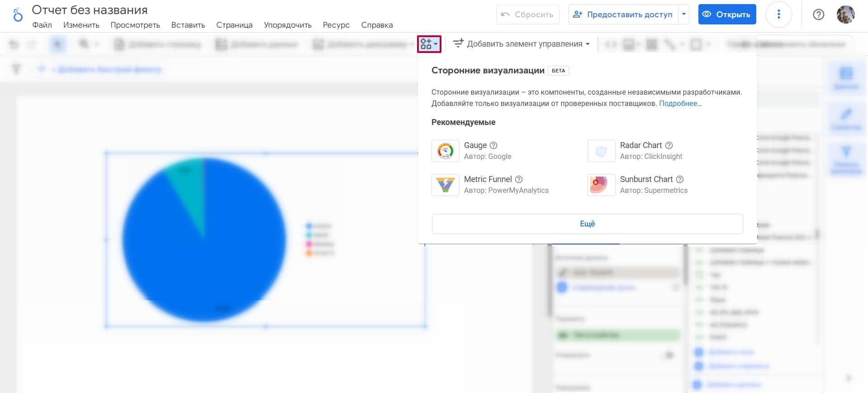The image size is (868, 393).
Task: Click the Radar Chart help icon
Action: tap(669, 145)
